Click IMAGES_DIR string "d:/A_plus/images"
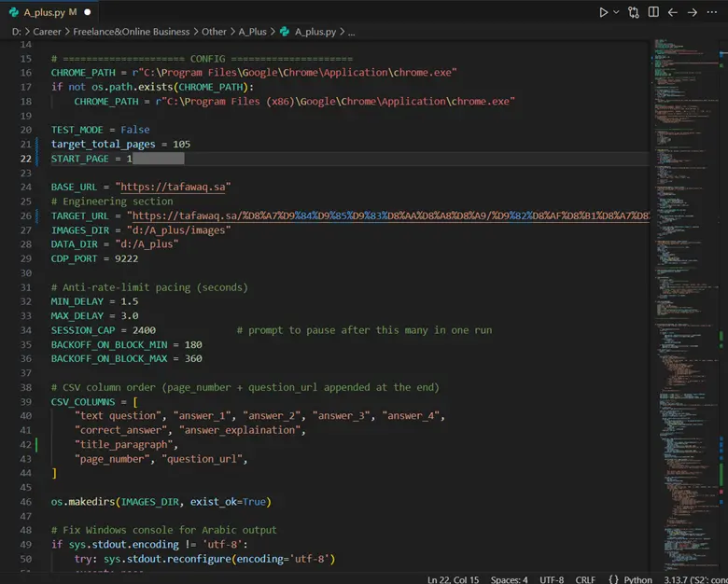The height and width of the screenshot is (584, 728). point(179,230)
